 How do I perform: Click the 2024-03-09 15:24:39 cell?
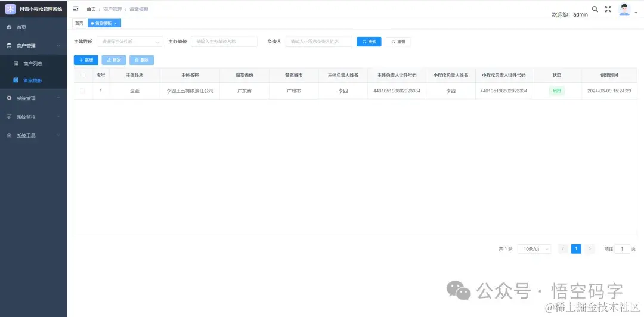click(x=609, y=91)
